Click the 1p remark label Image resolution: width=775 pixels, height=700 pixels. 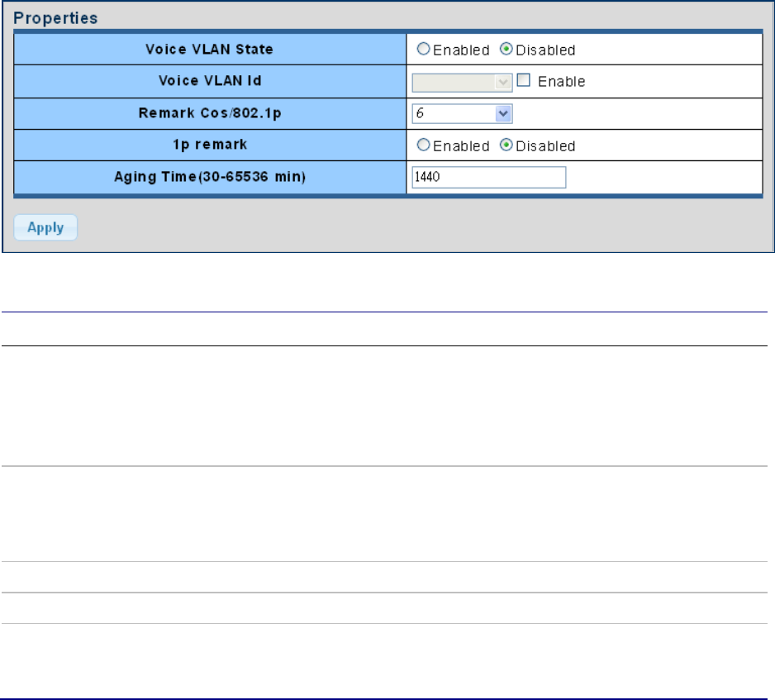[210, 145]
